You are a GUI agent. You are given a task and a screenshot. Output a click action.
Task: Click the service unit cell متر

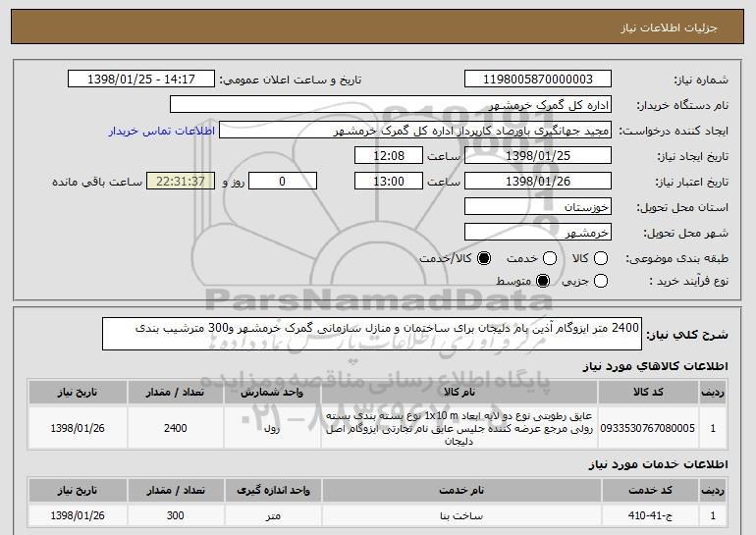273,515
